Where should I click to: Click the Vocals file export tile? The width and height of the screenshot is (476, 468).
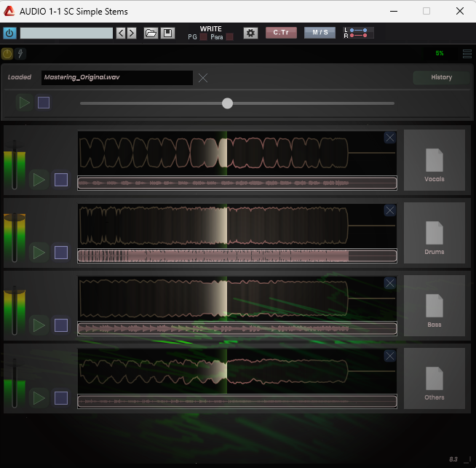point(434,160)
